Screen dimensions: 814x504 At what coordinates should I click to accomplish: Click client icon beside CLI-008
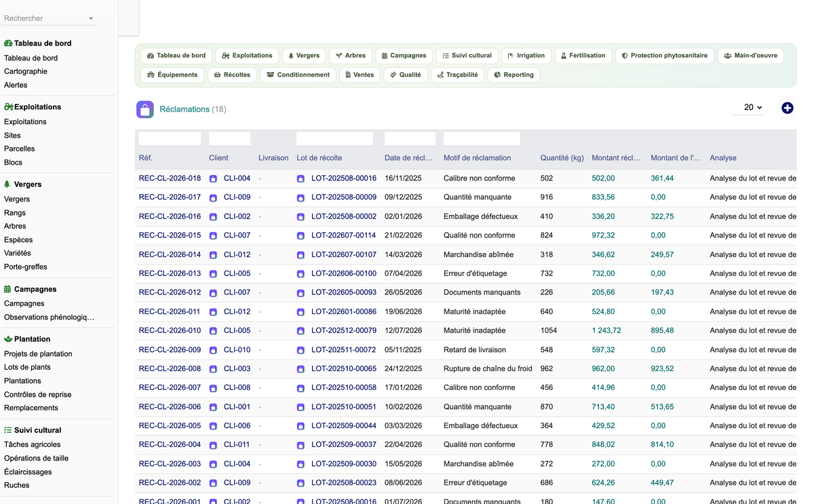tap(213, 389)
